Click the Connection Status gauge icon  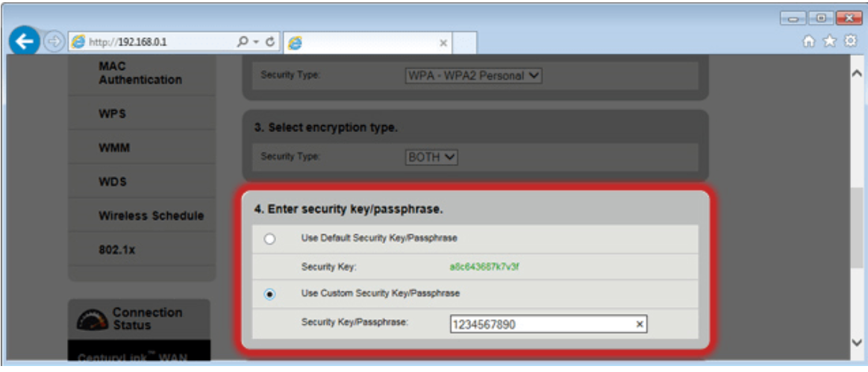click(93, 320)
